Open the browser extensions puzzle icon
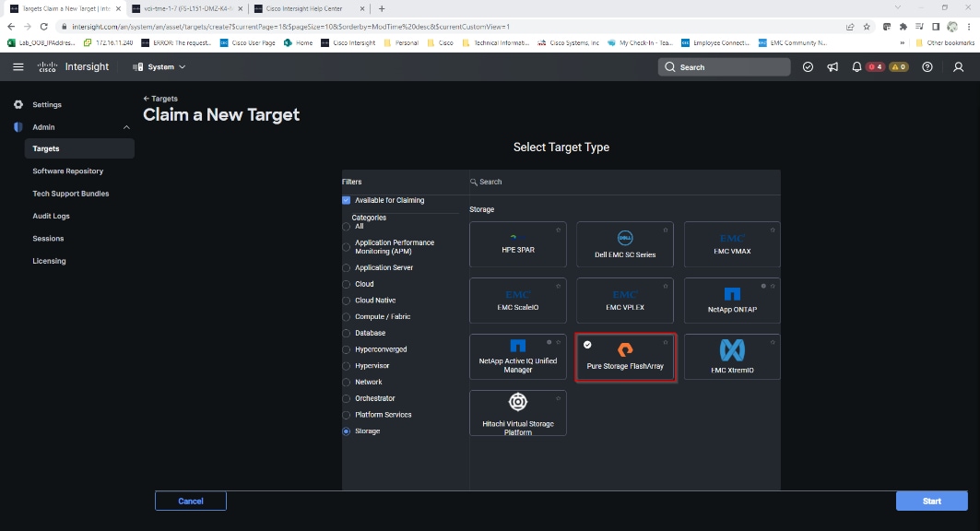The width and height of the screenshot is (980, 531). 903,26
